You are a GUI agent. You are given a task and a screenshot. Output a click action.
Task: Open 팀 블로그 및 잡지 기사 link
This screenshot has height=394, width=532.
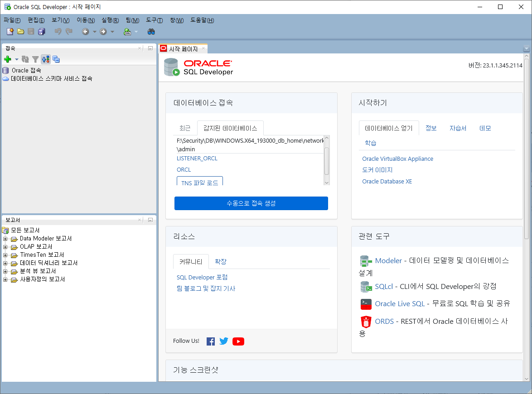click(206, 288)
